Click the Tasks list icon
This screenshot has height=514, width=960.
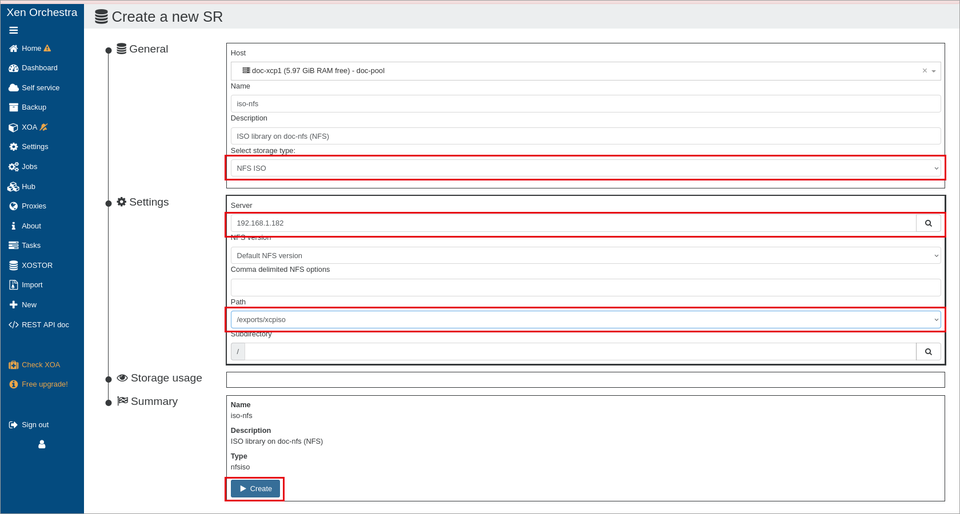coord(13,245)
